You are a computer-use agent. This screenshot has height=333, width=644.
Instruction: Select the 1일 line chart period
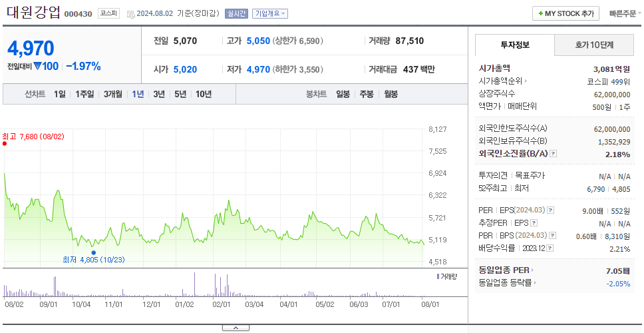coord(60,94)
